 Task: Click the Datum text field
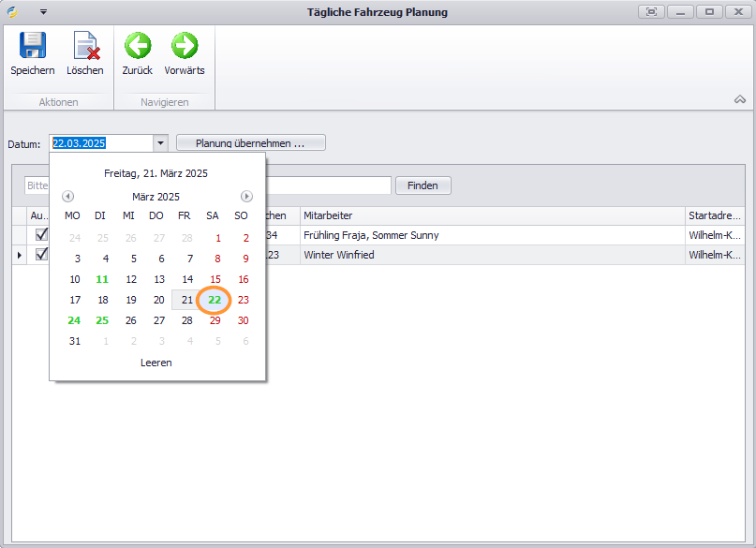[100, 143]
